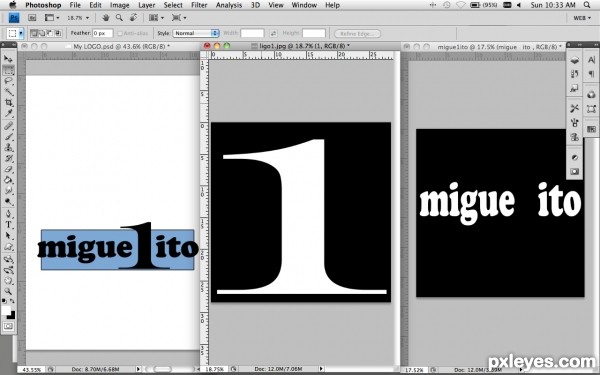
Task: Choose New selection mode button
Action: tap(34, 33)
